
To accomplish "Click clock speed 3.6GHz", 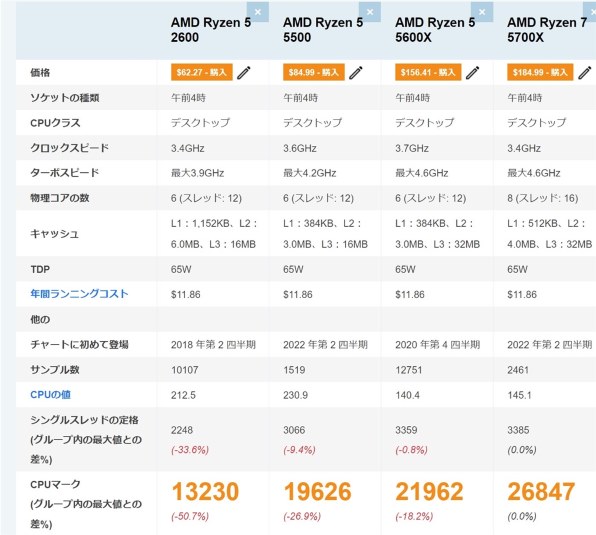I will click(300, 148).
